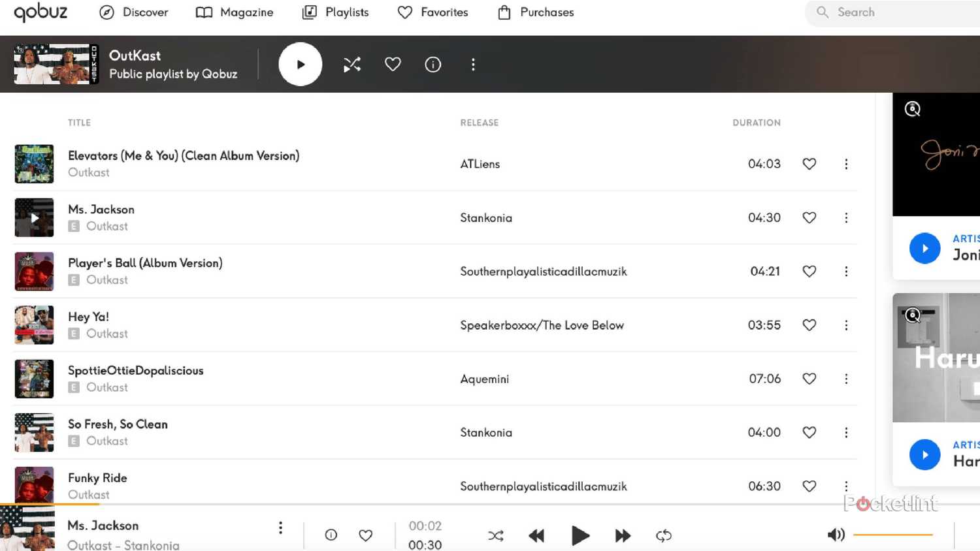The width and height of the screenshot is (980, 551).
Task: Open the three-dot menu for Player's Ball
Action: [846, 271]
